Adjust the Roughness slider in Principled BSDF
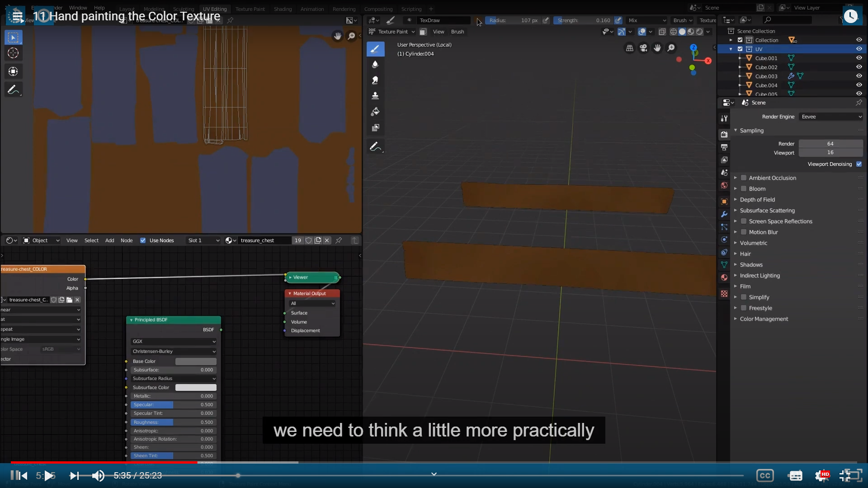Image resolution: width=868 pixels, height=488 pixels. 173,422
